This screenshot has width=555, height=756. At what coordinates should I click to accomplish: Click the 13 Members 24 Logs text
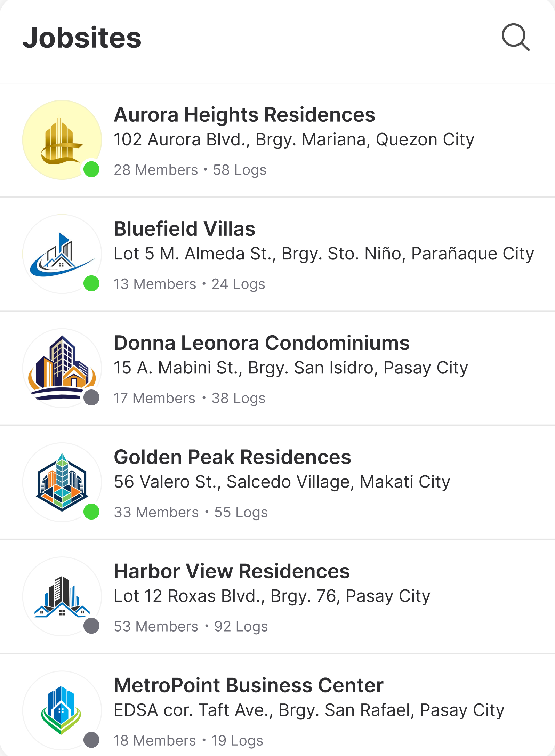(189, 284)
